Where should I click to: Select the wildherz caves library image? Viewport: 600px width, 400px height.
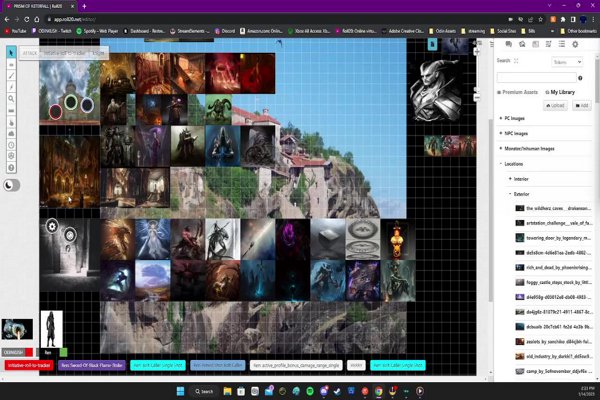point(553,208)
